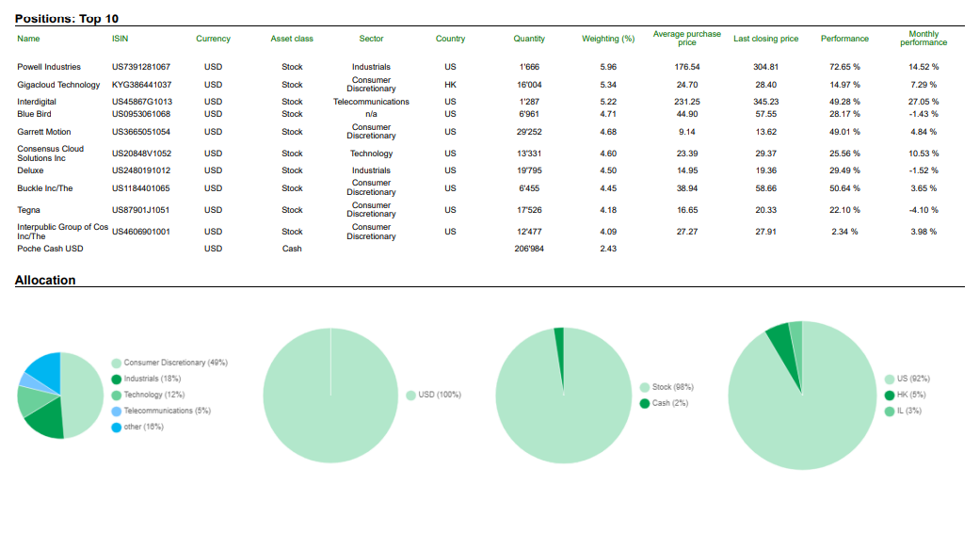Click the Allocation section heading
This screenshot has height=550, width=980.
[x=45, y=281]
